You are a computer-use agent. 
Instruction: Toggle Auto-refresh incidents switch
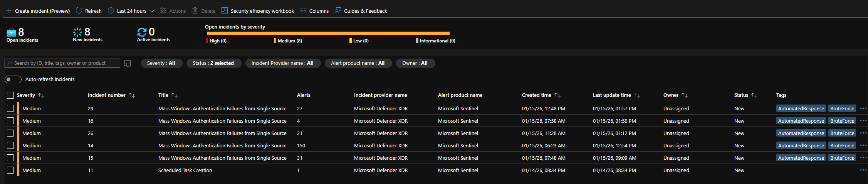tap(13, 79)
